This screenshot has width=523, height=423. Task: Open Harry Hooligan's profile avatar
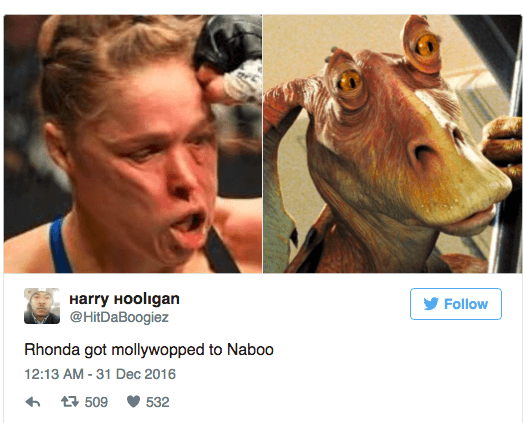(42, 306)
